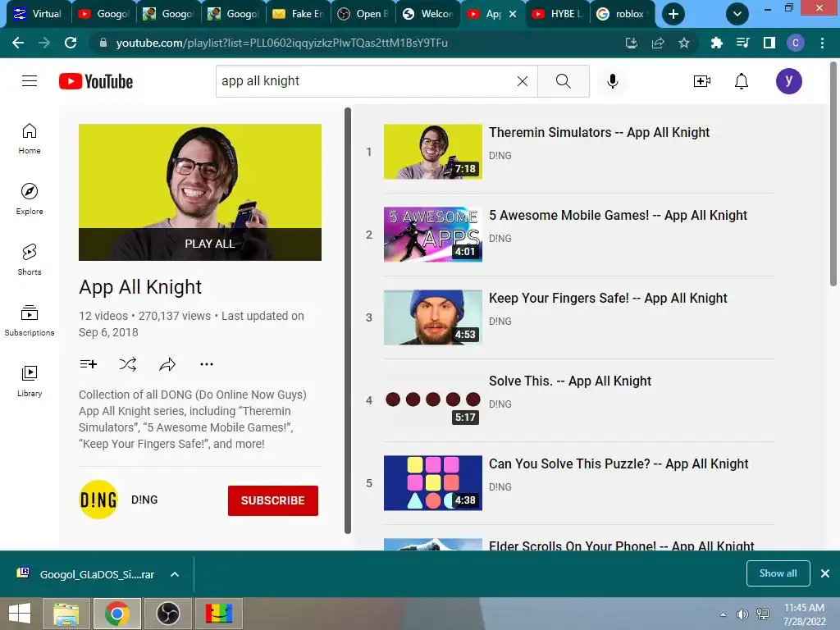Open Can You Solve This Puzzle? title
The image size is (840, 630).
pos(619,464)
